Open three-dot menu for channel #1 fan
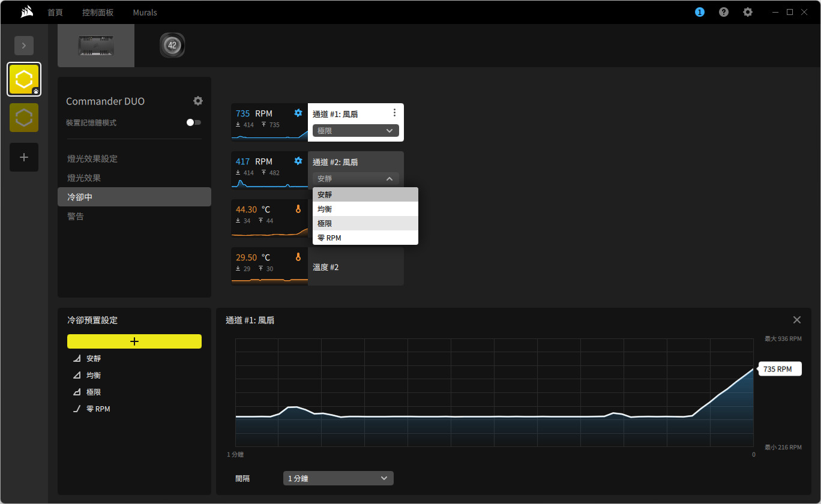The width and height of the screenshot is (821, 504). click(x=394, y=113)
